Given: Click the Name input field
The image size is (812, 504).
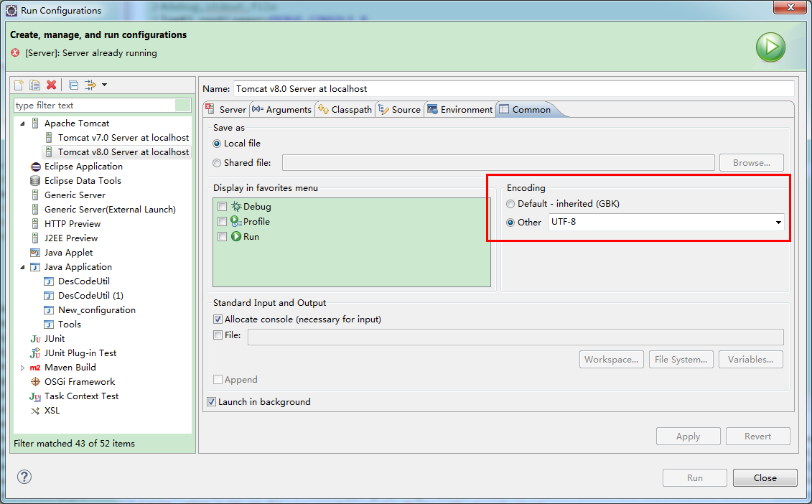Looking at the screenshot, I should 514,88.
